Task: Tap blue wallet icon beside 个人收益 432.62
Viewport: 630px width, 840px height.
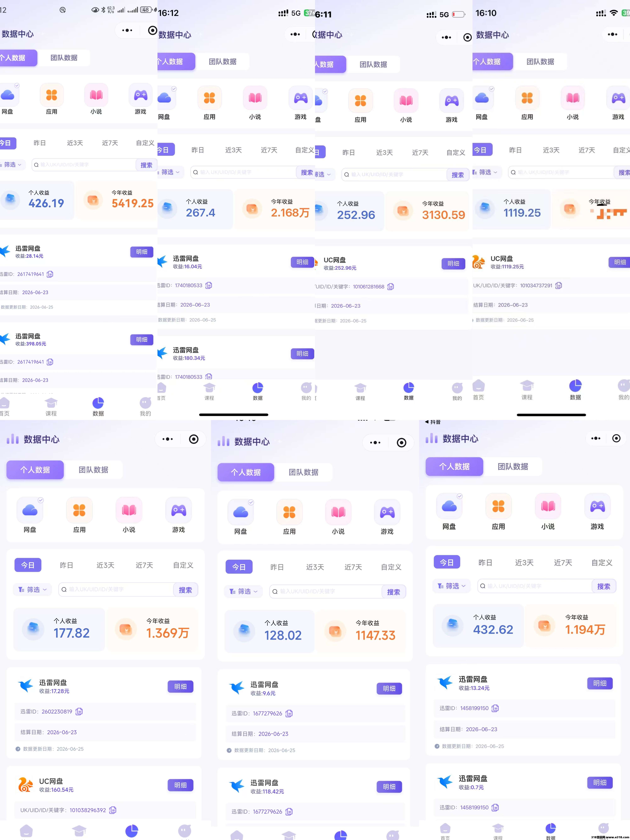Action: (x=453, y=625)
